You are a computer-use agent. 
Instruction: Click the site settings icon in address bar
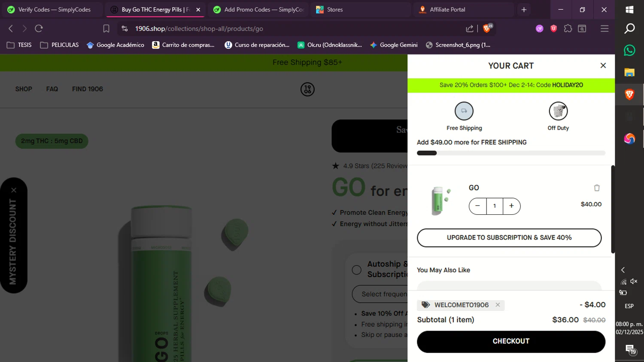point(125,28)
